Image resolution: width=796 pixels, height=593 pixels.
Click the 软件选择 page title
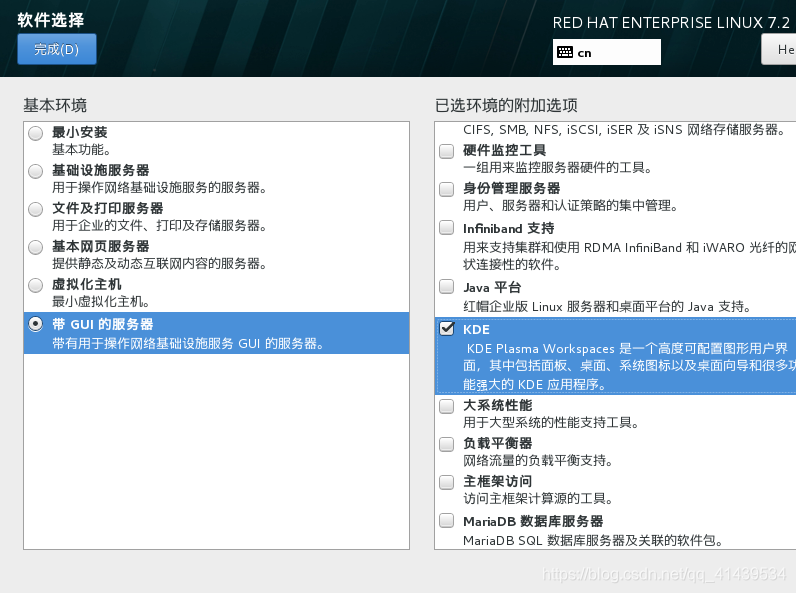pos(51,20)
